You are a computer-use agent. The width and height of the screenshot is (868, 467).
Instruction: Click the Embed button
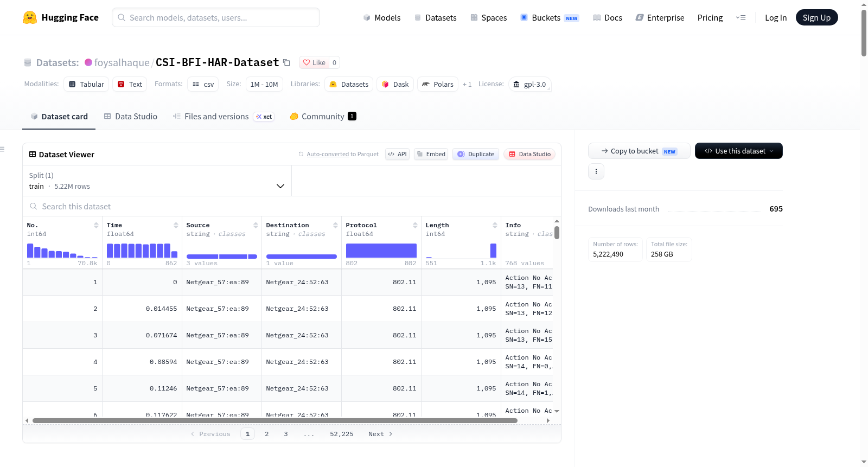[x=431, y=154]
